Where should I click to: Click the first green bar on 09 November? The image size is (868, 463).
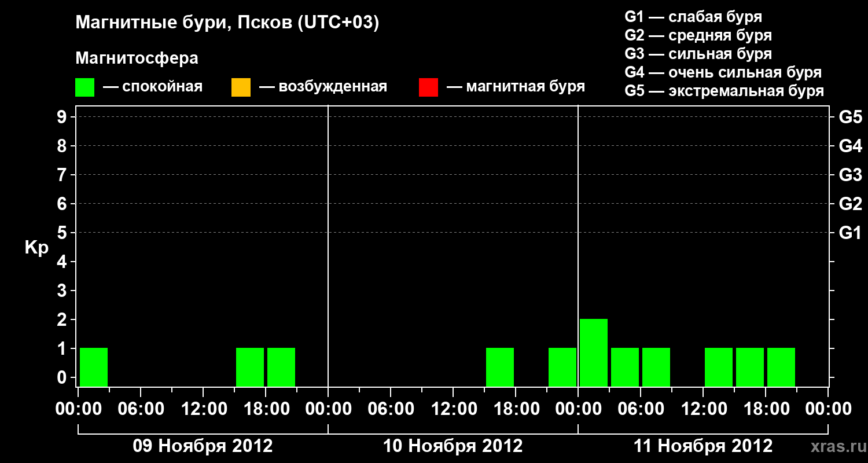[x=94, y=367]
